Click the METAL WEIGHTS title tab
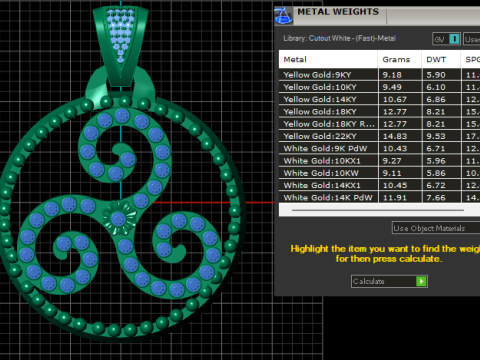Screen dimensions: 480x360 [x=338, y=12]
